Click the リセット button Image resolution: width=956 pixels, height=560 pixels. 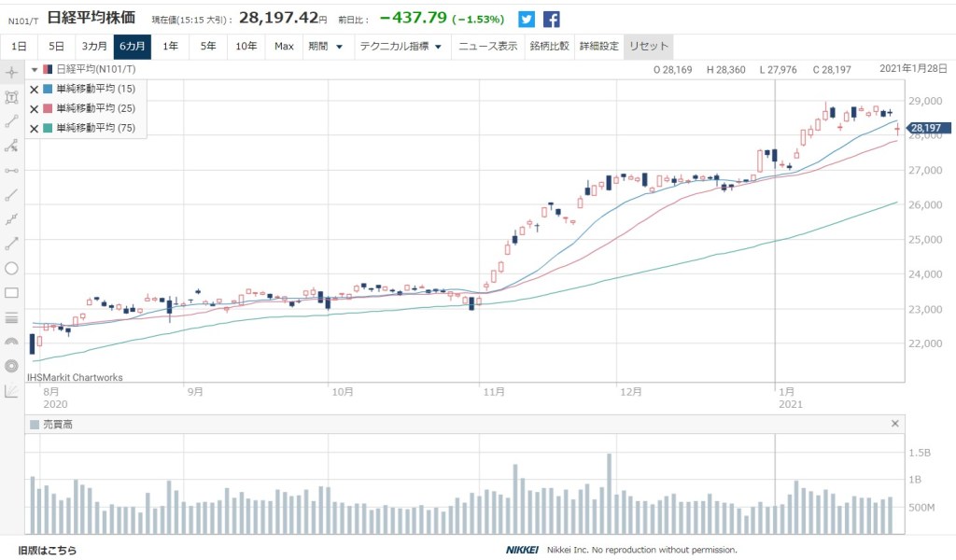[x=647, y=46]
